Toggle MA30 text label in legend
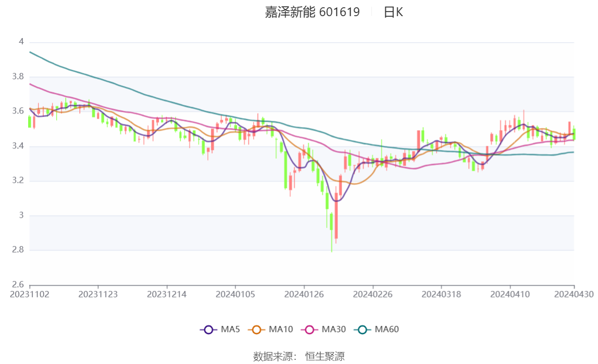Image resolution: width=598 pixels, height=364 pixels. click(x=333, y=330)
